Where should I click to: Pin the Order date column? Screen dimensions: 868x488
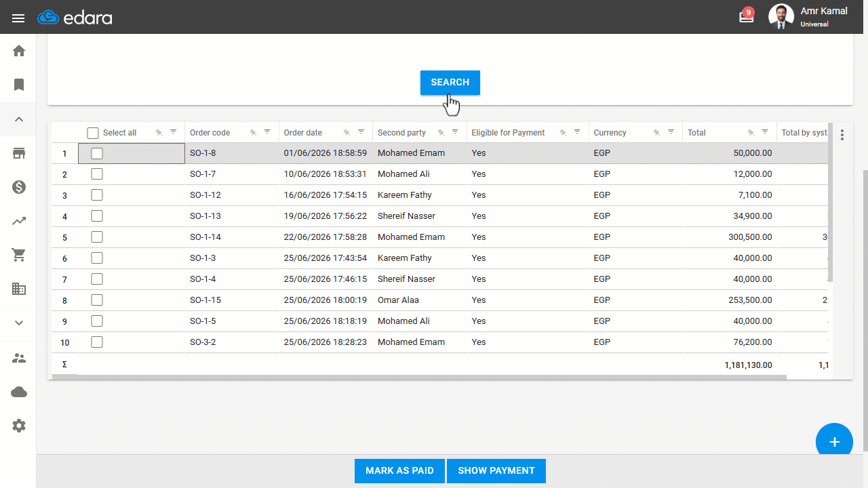pyautogui.click(x=347, y=133)
